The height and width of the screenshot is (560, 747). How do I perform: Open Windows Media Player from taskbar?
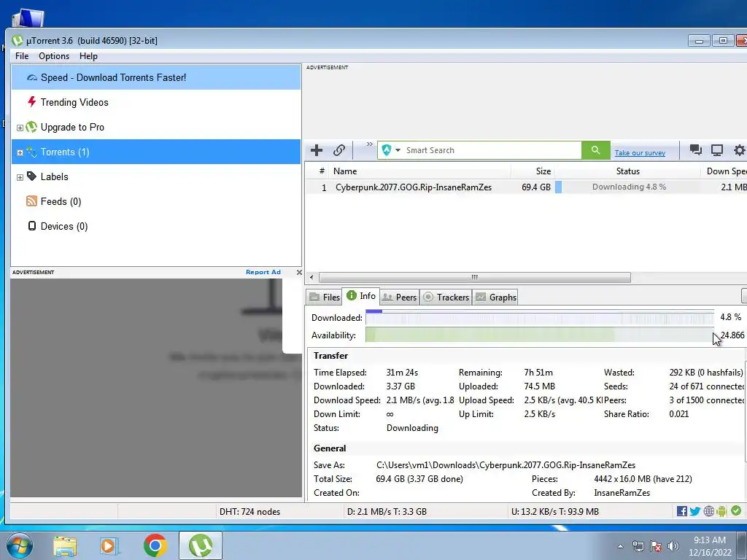(109, 546)
